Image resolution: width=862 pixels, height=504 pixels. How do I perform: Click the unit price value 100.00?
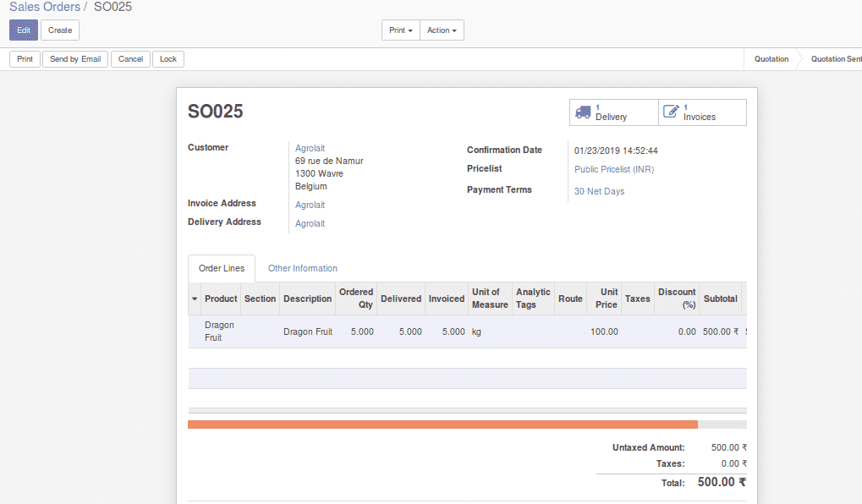(604, 332)
